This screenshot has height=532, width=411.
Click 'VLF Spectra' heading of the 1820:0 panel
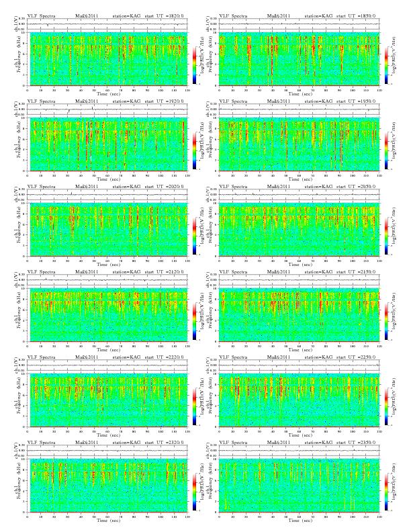click(42, 15)
